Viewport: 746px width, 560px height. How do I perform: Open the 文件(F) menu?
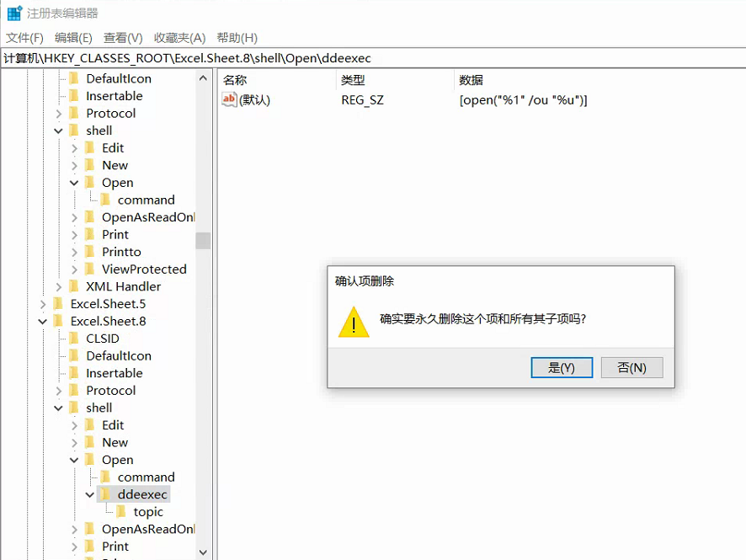(x=24, y=38)
